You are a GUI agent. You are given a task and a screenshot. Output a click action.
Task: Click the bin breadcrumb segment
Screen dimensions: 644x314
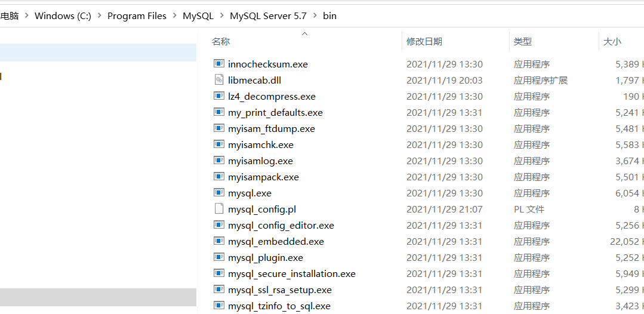click(x=329, y=16)
